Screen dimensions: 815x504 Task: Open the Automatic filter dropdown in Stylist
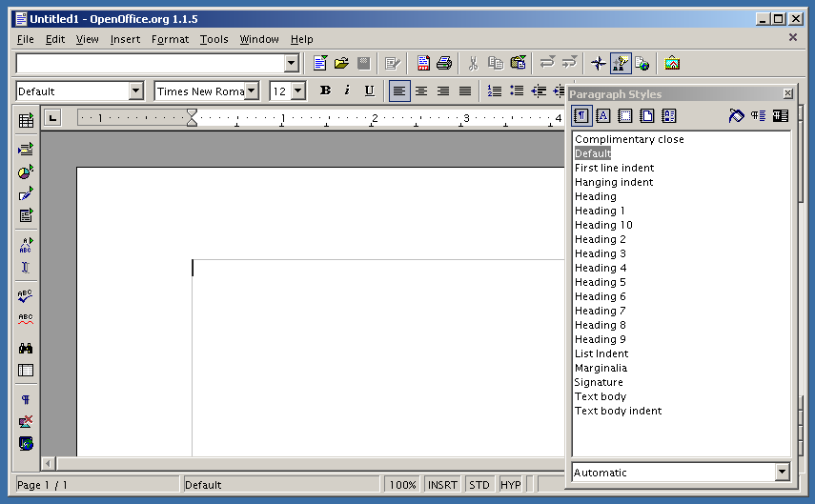click(783, 472)
